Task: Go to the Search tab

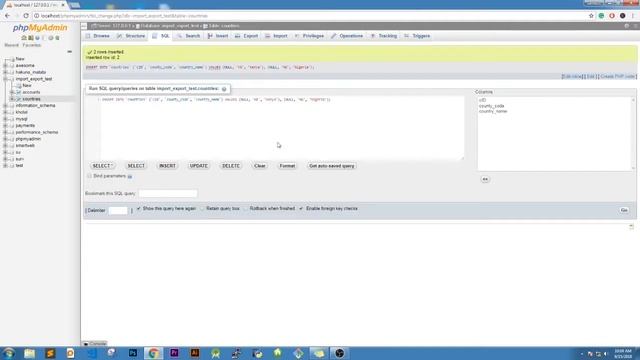Action: coord(189,36)
